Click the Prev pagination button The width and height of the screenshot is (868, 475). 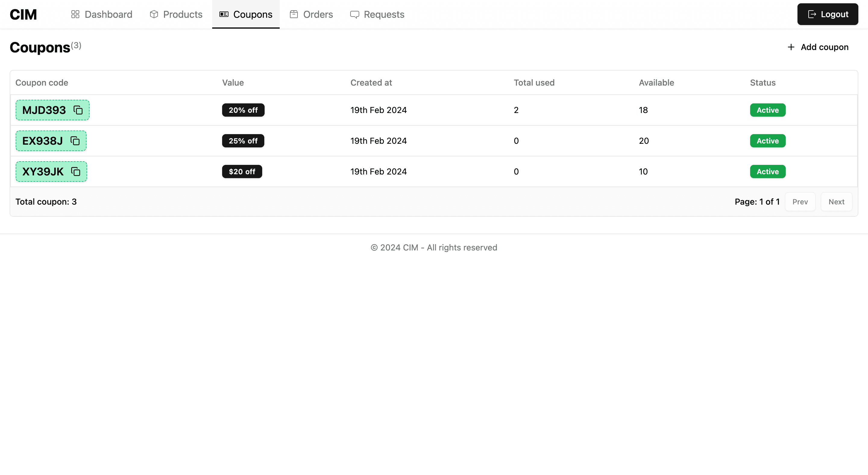pyautogui.click(x=800, y=202)
